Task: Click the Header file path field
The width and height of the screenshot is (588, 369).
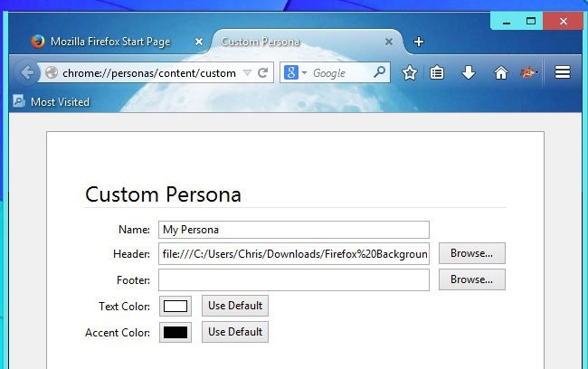Action: pyautogui.click(x=294, y=254)
